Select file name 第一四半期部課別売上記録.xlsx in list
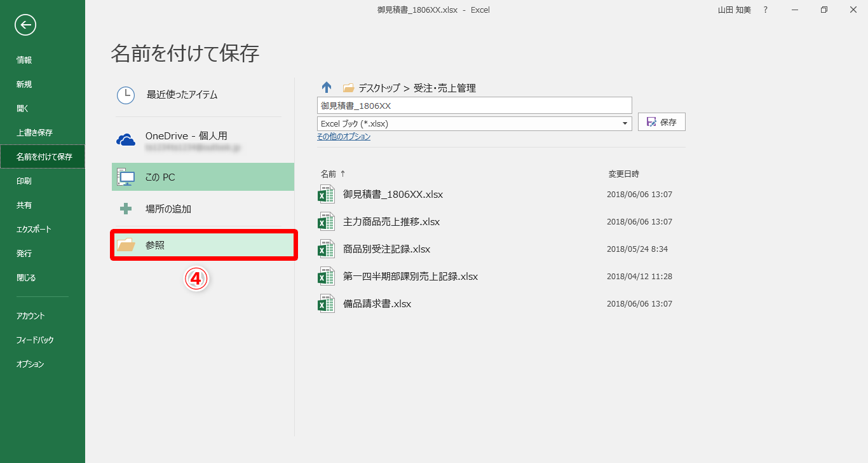868x463 pixels. click(410, 276)
